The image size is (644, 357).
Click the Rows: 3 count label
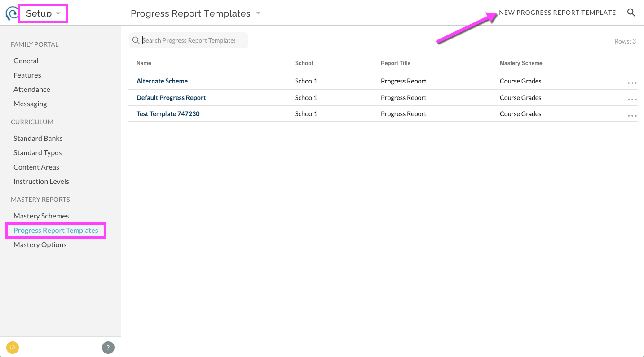tap(625, 41)
